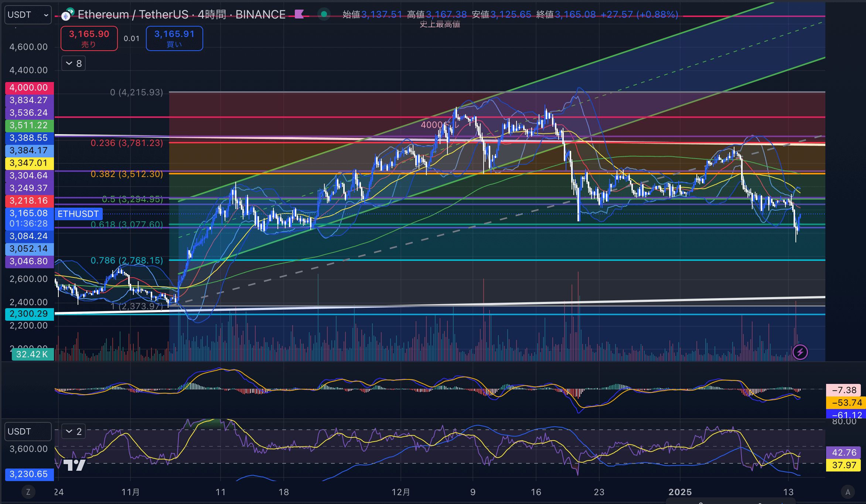Click the 2025 date on time axis

680,492
